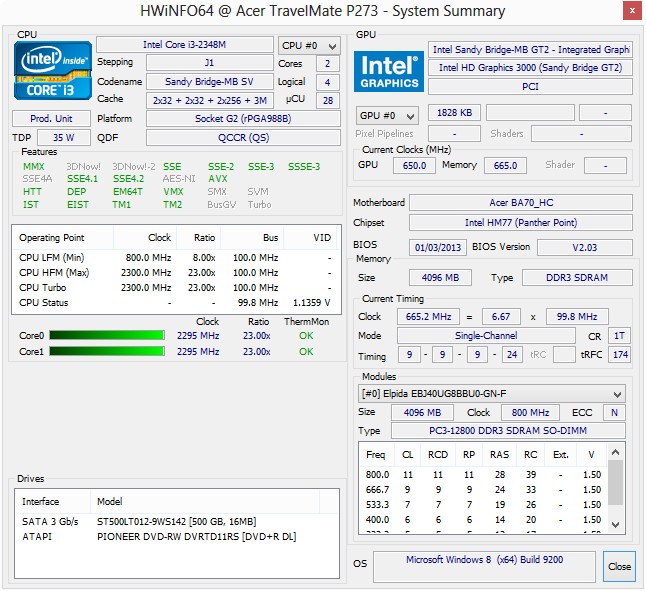
Task: Select the 533.3 frequency row in timings table
Action: 483,505
